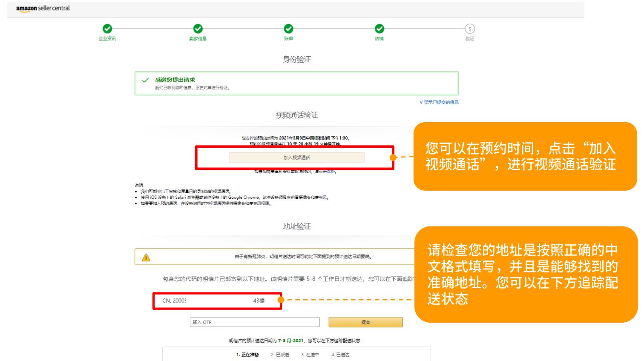Click inside the 输入 OTP field

pos(256,322)
